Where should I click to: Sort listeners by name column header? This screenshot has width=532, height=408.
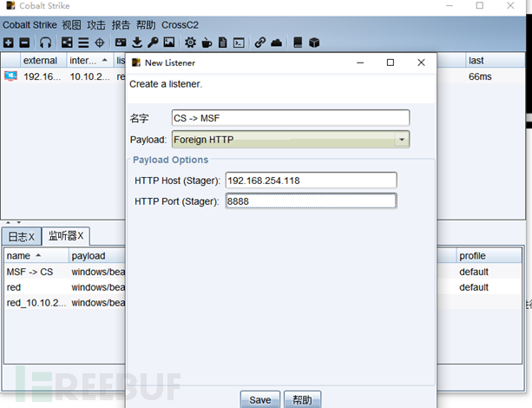point(36,255)
